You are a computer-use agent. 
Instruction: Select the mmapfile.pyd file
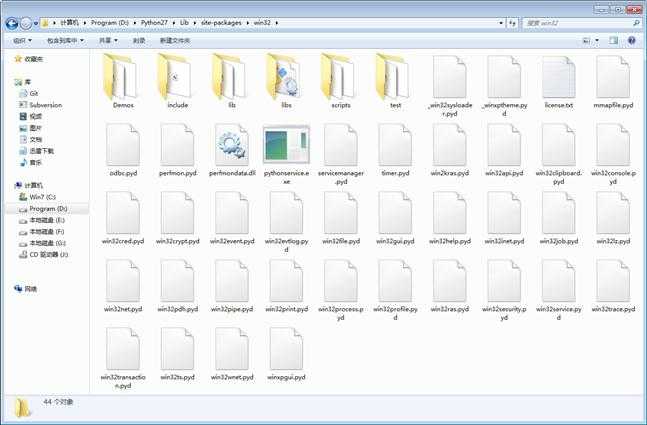[613, 81]
